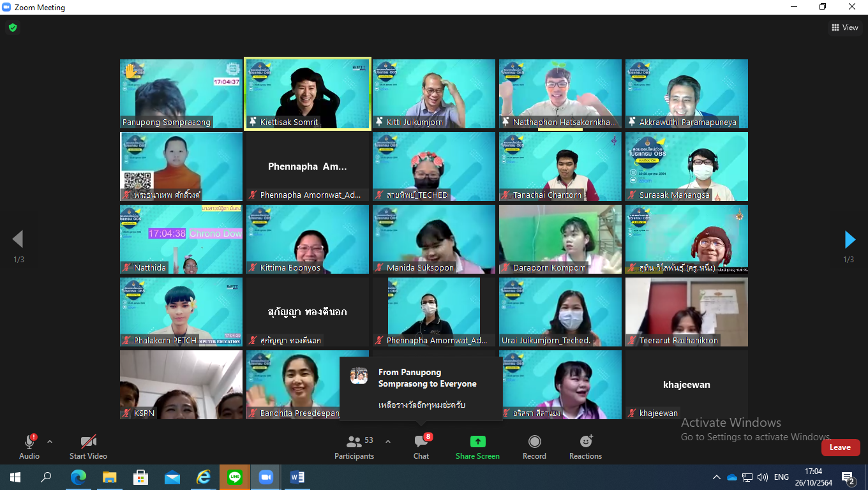Select Kittima Boonyos's video tile

click(308, 239)
